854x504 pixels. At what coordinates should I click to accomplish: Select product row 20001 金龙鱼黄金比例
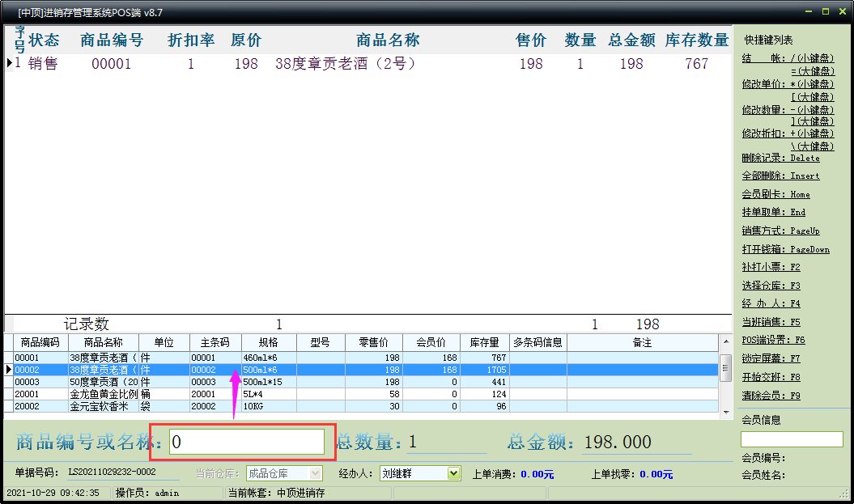[361, 394]
